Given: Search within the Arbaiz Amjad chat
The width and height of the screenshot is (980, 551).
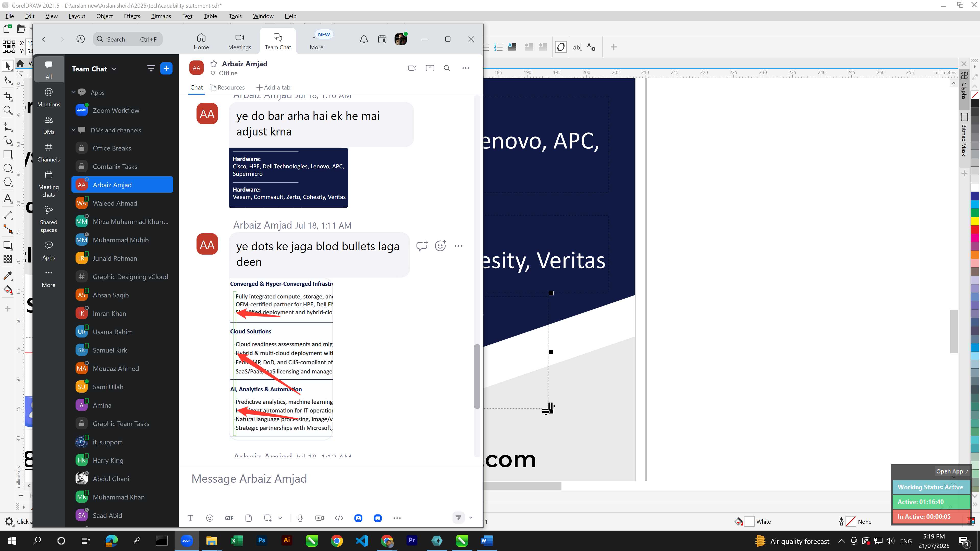Looking at the screenshot, I should point(447,68).
